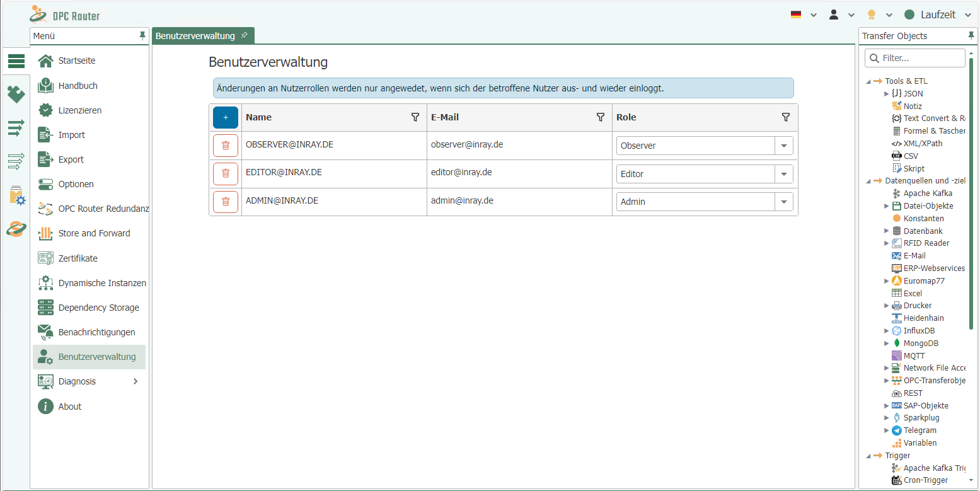980x491 pixels.
Task: Delete the OBSERVER@INRAY.DE user row
Action: 225,146
